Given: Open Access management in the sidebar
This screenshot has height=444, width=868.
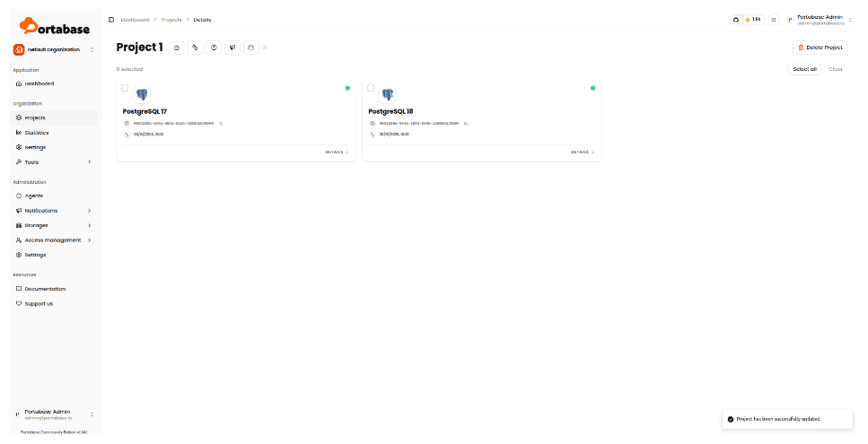Looking at the screenshot, I should [x=54, y=240].
